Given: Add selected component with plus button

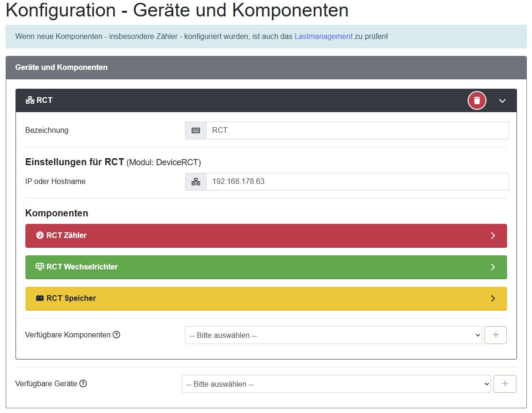Looking at the screenshot, I should (x=495, y=335).
